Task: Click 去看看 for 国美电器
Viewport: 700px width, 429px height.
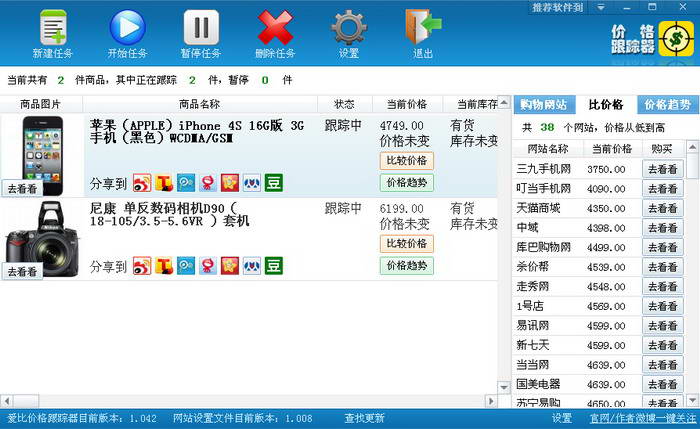Action: coord(663,384)
